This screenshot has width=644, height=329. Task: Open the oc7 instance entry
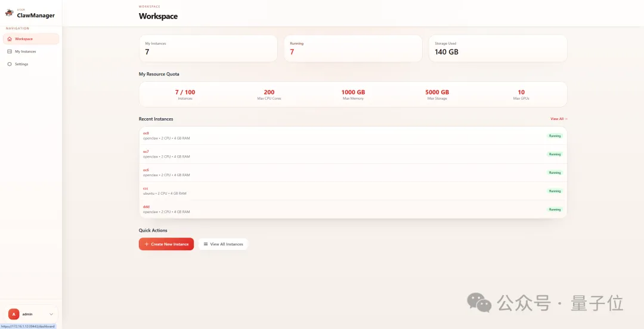tap(146, 152)
